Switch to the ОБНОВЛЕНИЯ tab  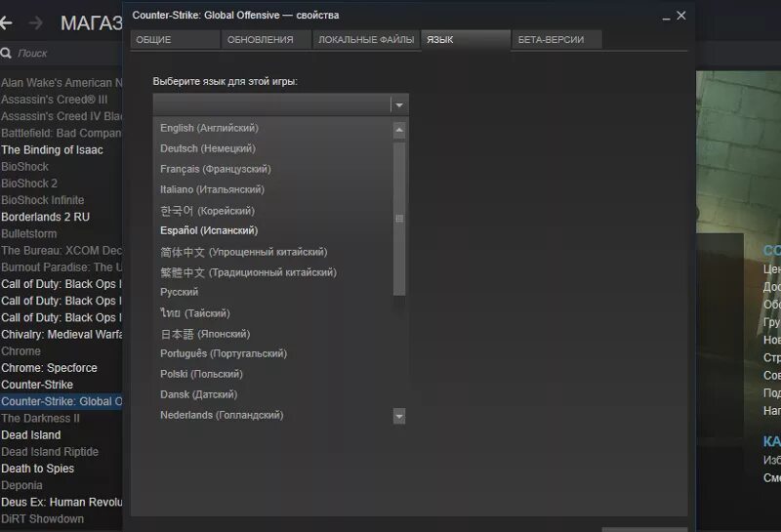(x=266, y=40)
